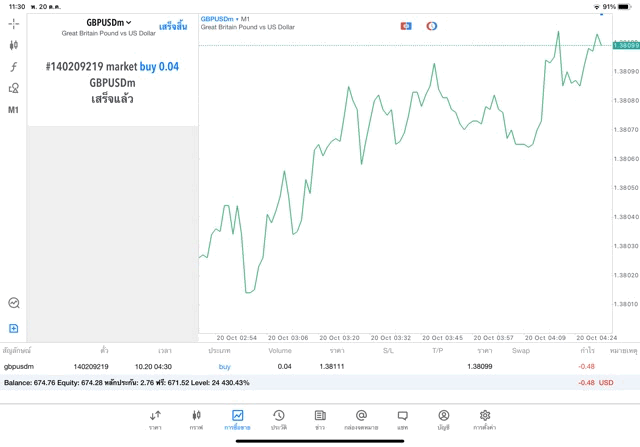Open the การตั้งค่า settings tab
Viewport: 640px width, 447px height.
pyautogui.click(x=484, y=420)
